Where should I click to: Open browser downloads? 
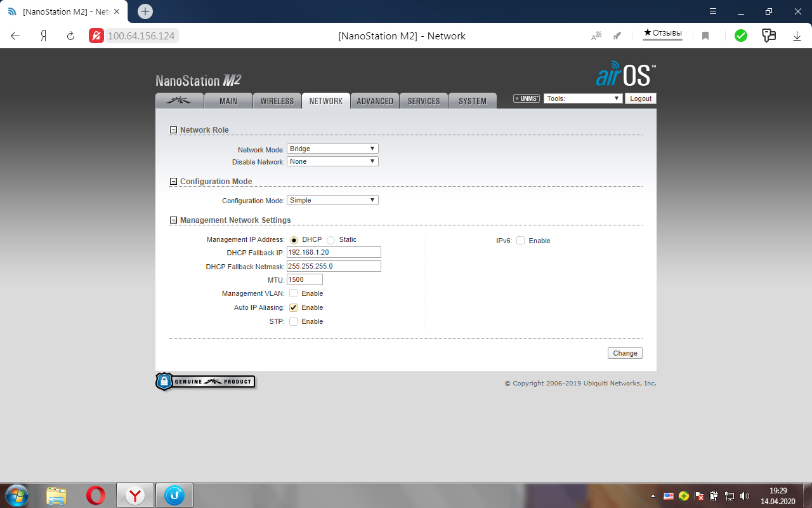pyautogui.click(x=797, y=36)
